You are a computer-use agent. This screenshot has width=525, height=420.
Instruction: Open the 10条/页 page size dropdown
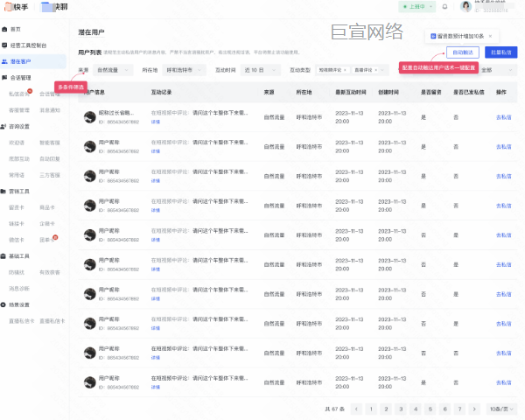click(x=501, y=409)
